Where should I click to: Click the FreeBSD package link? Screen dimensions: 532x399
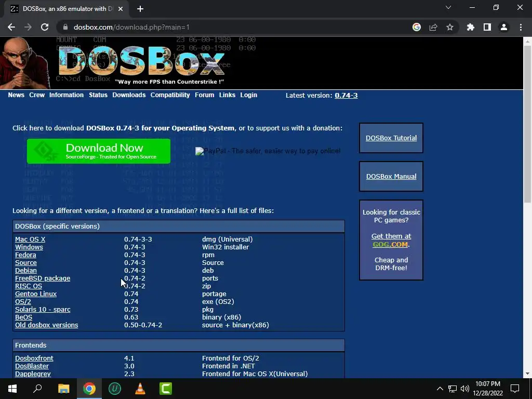pyautogui.click(x=43, y=278)
